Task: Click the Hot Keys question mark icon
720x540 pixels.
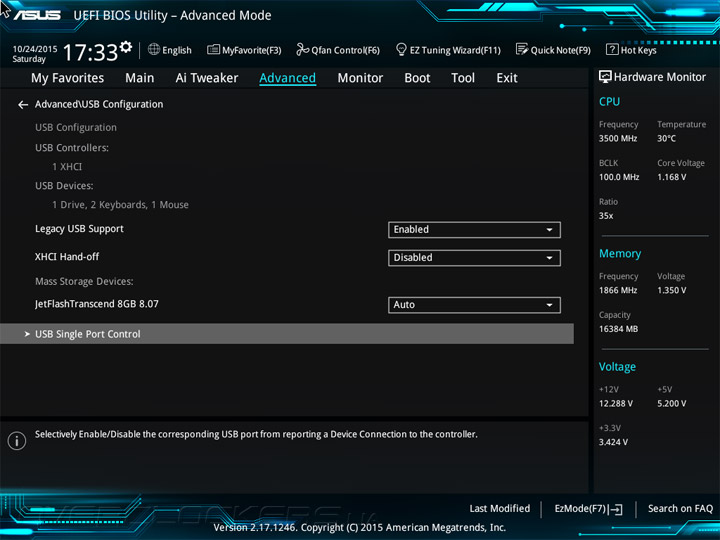Action: coord(612,49)
